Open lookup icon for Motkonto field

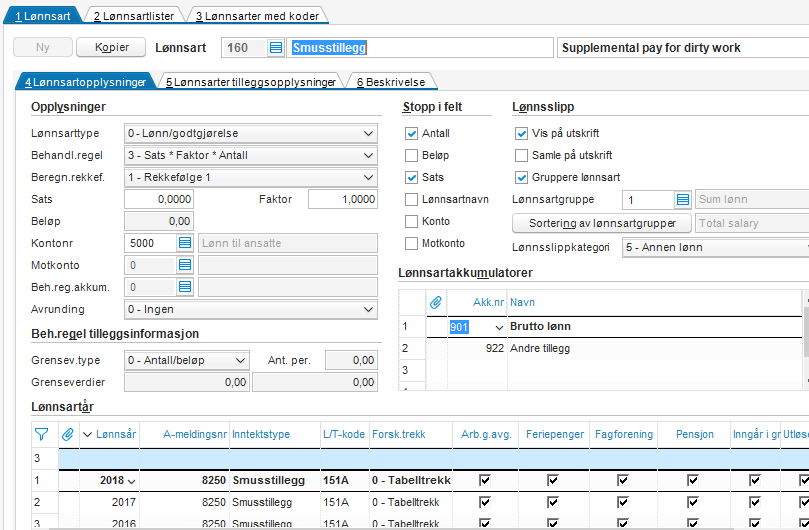pos(185,265)
